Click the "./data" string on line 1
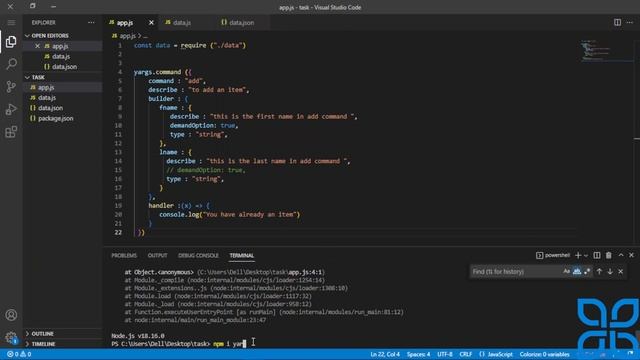The image size is (640, 360). click(x=228, y=45)
